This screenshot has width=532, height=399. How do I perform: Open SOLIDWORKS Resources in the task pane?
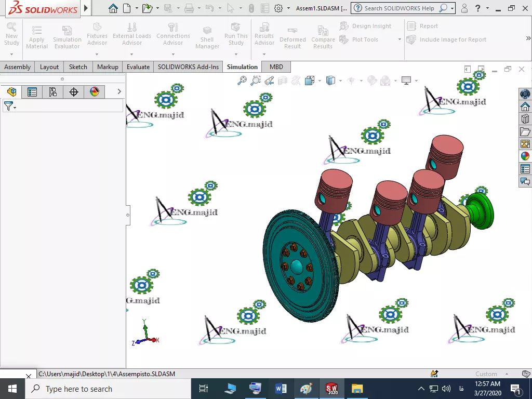click(x=525, y=107)
